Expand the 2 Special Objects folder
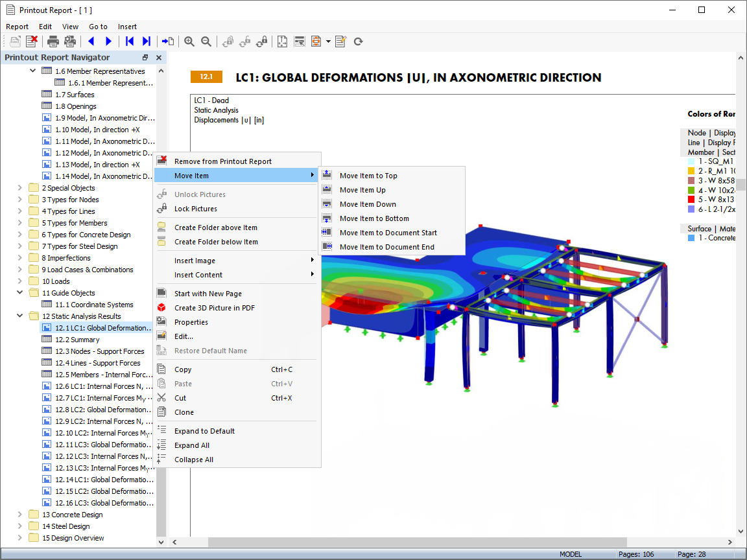Viewport: 747px width, 560px height. (x=20, y=187)
